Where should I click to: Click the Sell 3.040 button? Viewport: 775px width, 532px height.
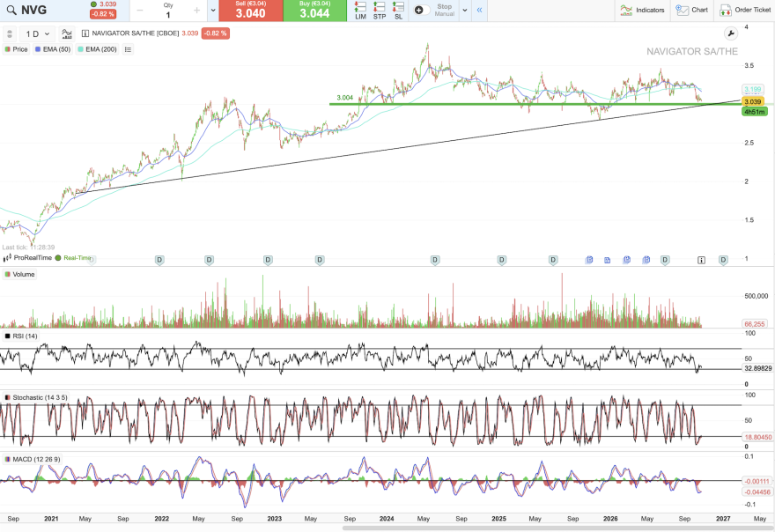coord(251,11)
